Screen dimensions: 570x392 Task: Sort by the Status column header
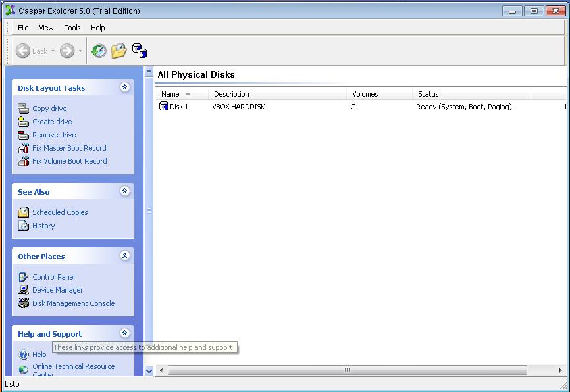471,94
